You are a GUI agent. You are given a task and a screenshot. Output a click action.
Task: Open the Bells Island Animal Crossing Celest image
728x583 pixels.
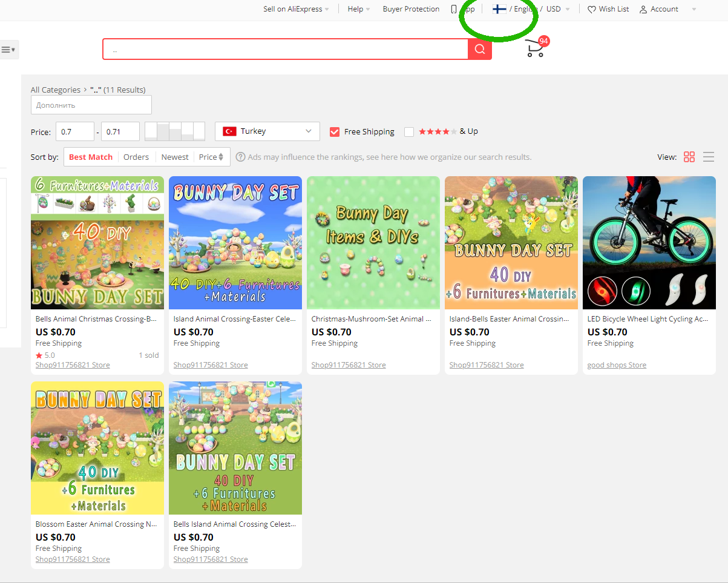(235, 448)
